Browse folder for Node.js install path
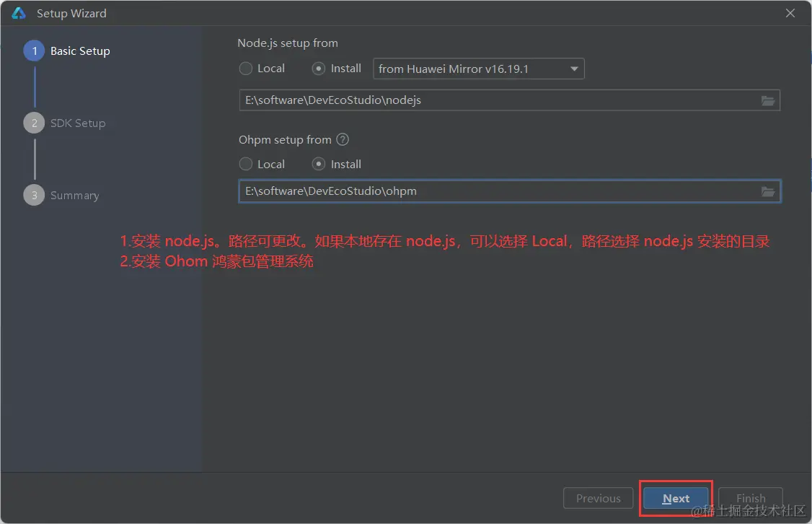 coord(767,100)
